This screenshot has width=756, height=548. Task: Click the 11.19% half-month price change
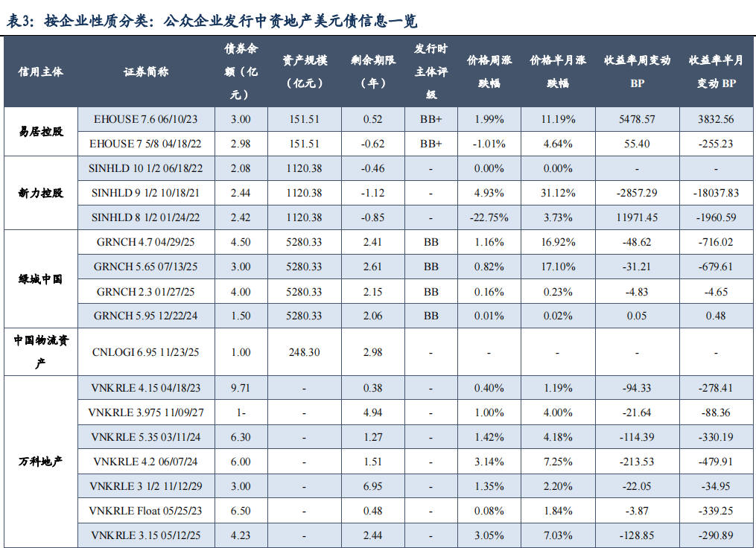click(x=558, y=119)
